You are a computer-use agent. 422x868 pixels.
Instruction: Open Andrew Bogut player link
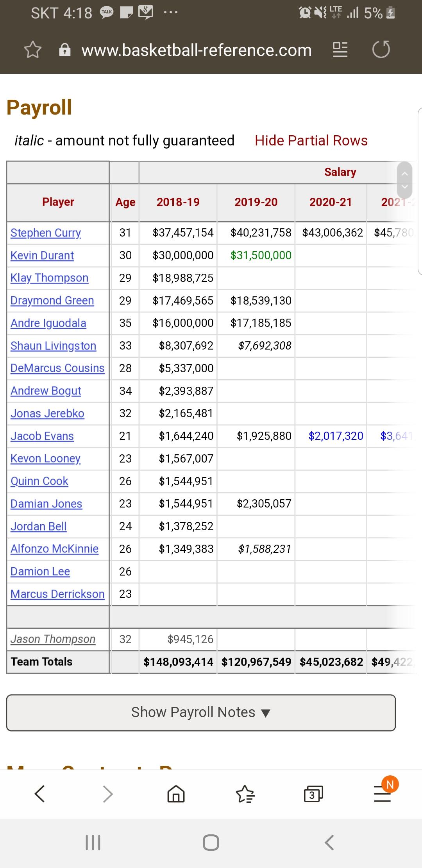point(46,391)
